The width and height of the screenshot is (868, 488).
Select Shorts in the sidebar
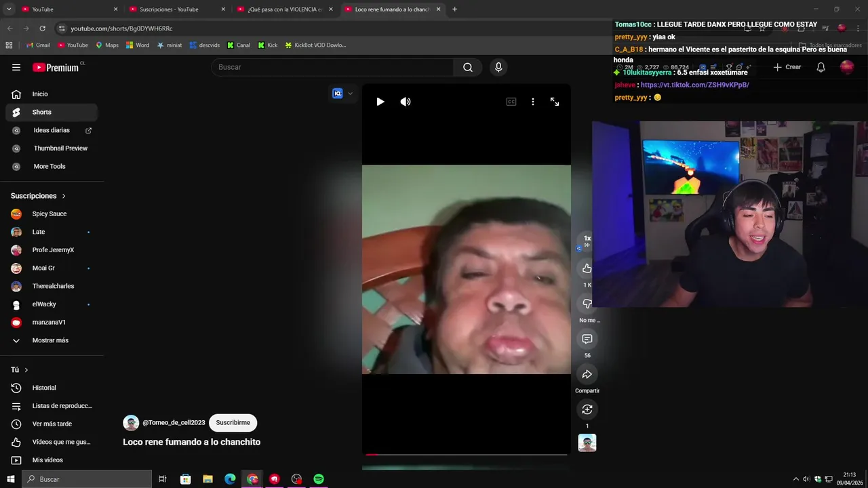[x=52, y=112]
